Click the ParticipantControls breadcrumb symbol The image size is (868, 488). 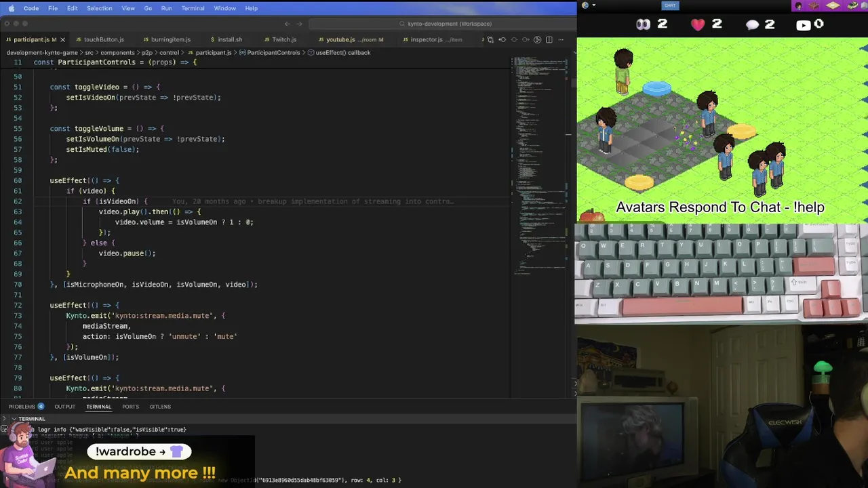click(269, 52)
